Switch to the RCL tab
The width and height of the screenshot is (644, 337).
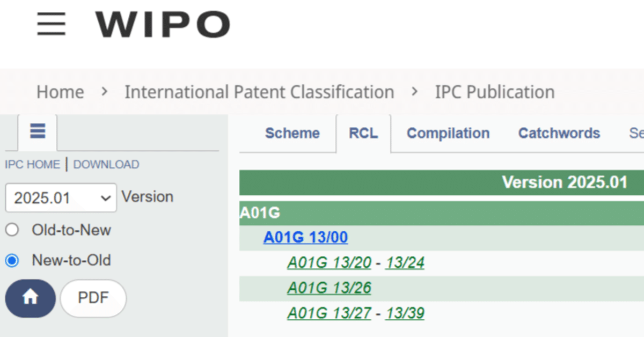tap(363, 133)
